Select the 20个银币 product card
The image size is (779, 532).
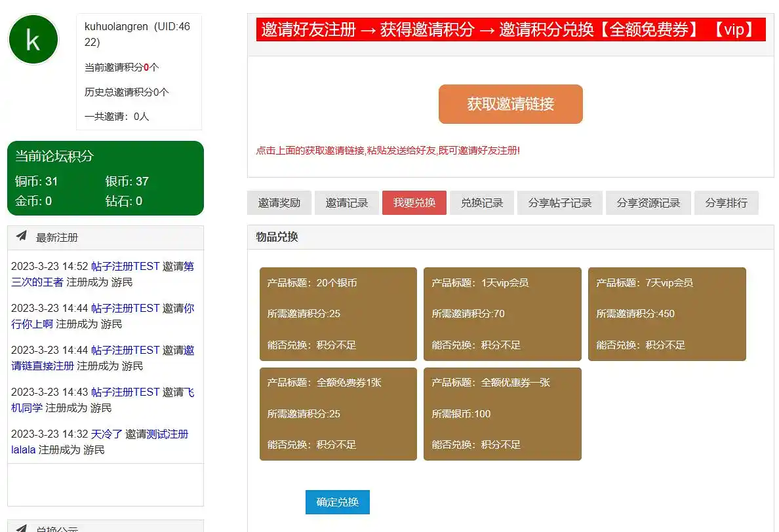click(338, 314)
